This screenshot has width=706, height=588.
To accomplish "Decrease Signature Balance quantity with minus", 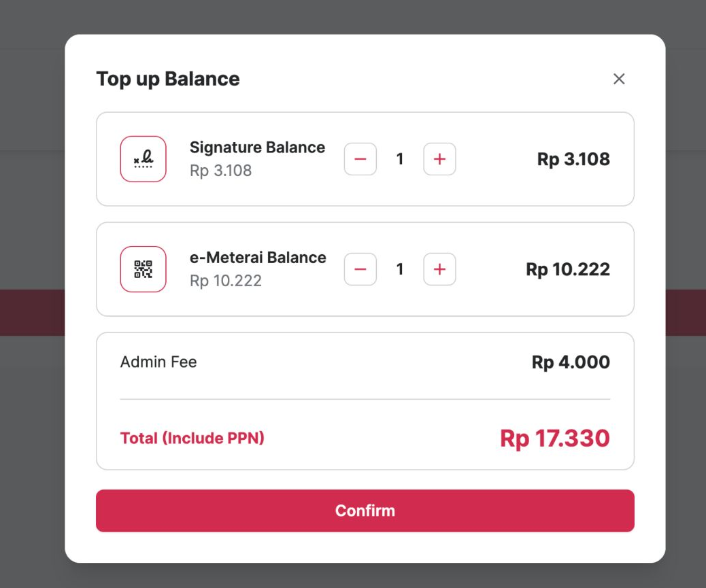I will [360, 159].
